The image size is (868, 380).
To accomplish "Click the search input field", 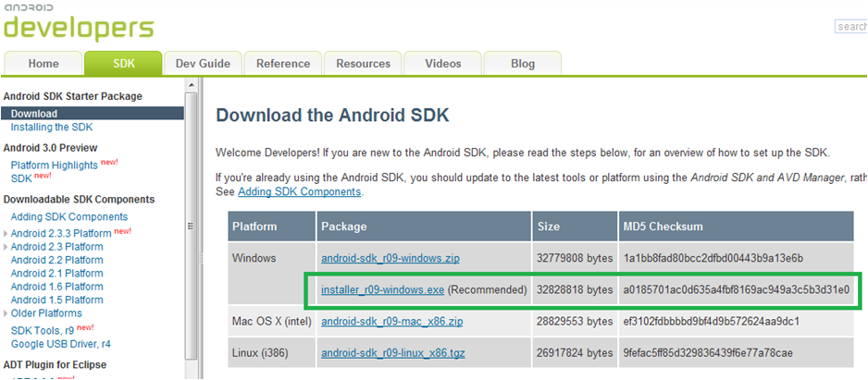I will pyautogui.click(x=853, y=27).
